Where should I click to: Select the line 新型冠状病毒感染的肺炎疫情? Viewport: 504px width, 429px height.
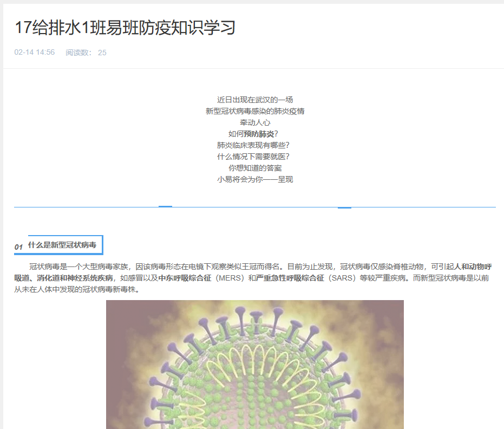point(255,111)
